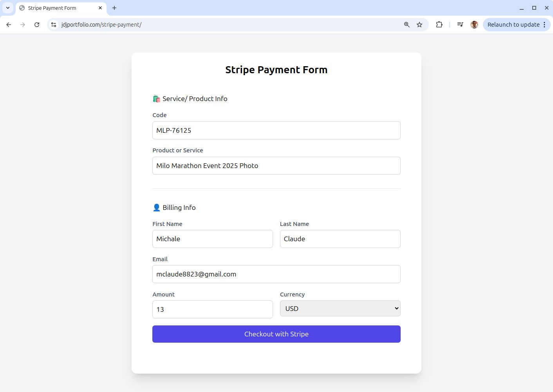Open the tab search chevron
The width and height of the screenshot is (553, 392).
(7, 8)
